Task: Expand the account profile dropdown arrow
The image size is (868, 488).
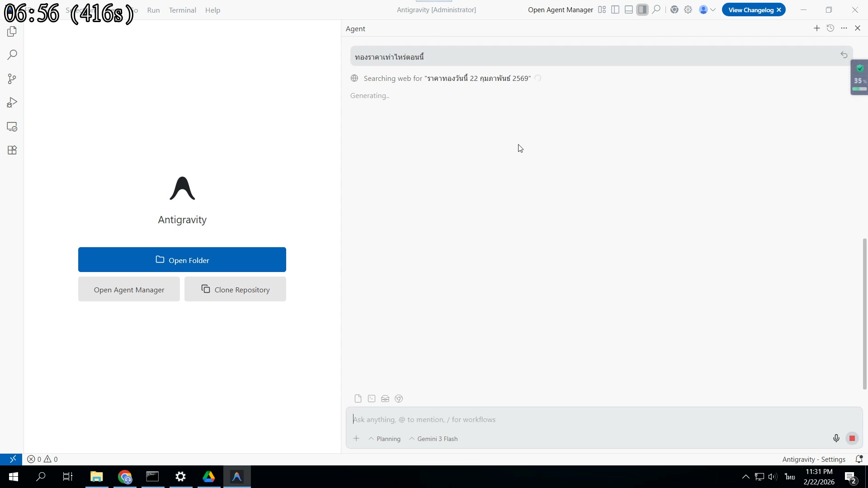Action: [x=713, y=9]
